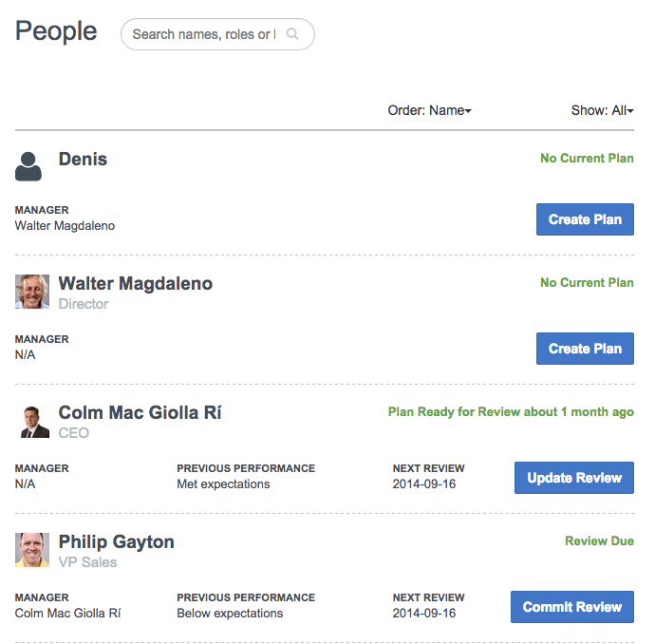The image size is (655, 644).
Task: Open Colm Mac Giolla Rí name heading
Action: click(140, 412)
